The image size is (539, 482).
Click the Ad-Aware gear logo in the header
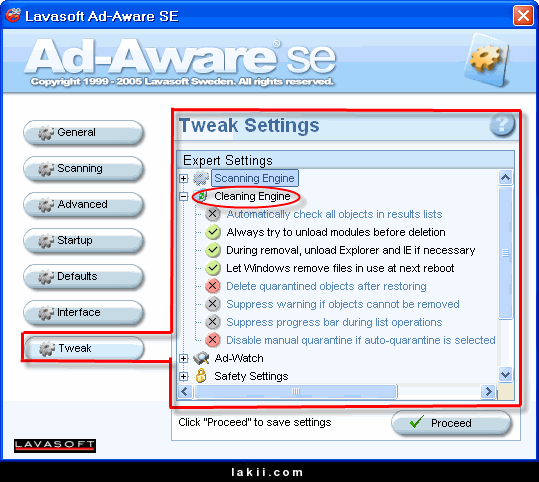click(486, 60)
